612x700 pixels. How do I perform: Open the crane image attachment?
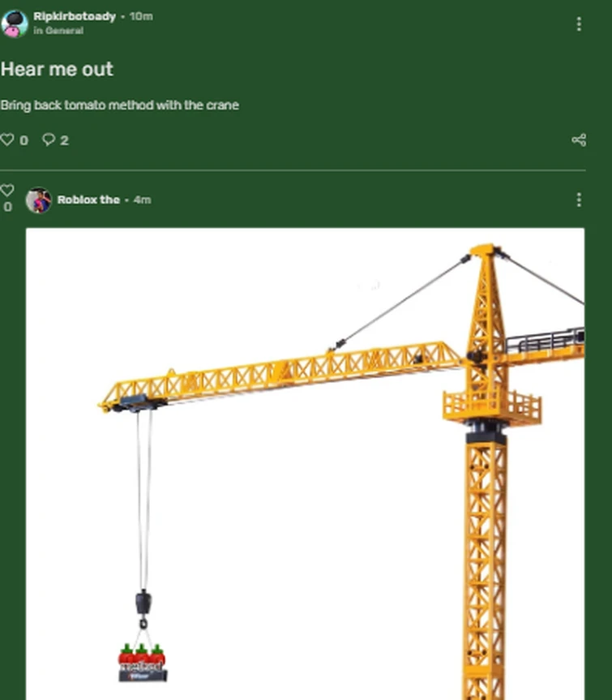[x=305, y=464]
